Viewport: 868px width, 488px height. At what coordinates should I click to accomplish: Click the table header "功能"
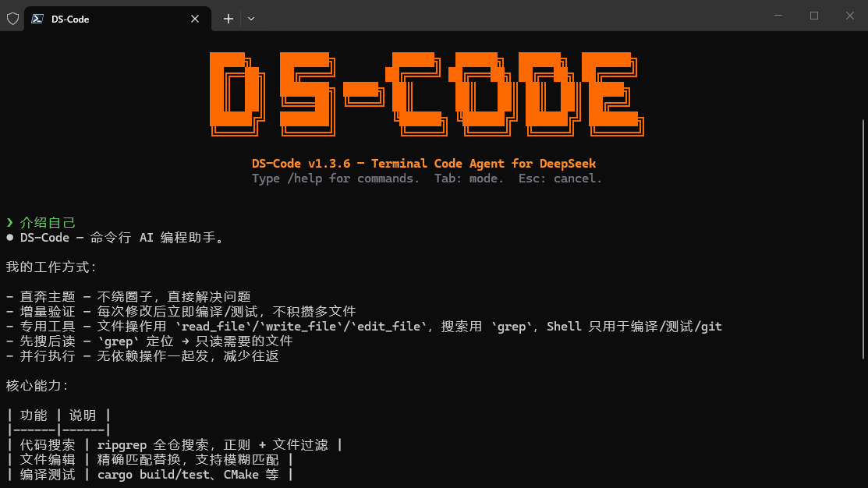[x=34, y=416]
